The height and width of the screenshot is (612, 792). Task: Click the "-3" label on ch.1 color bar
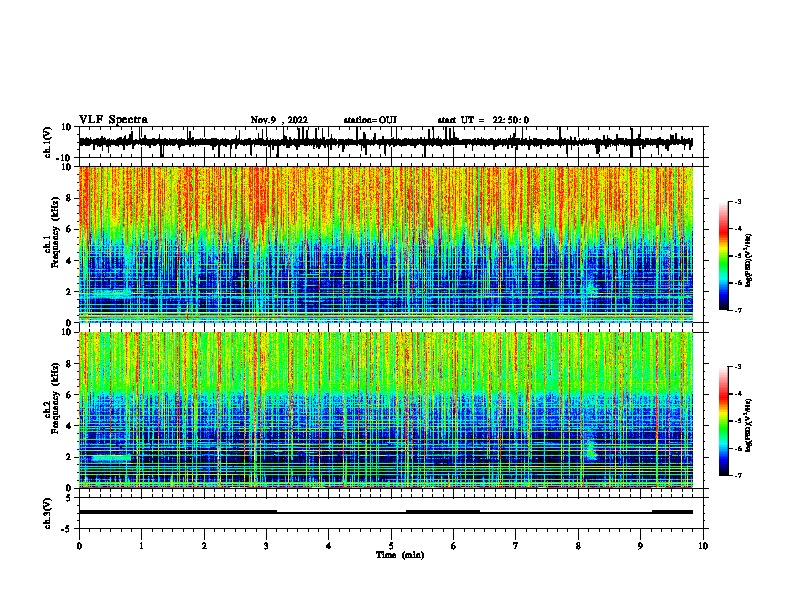click(737, 201)
